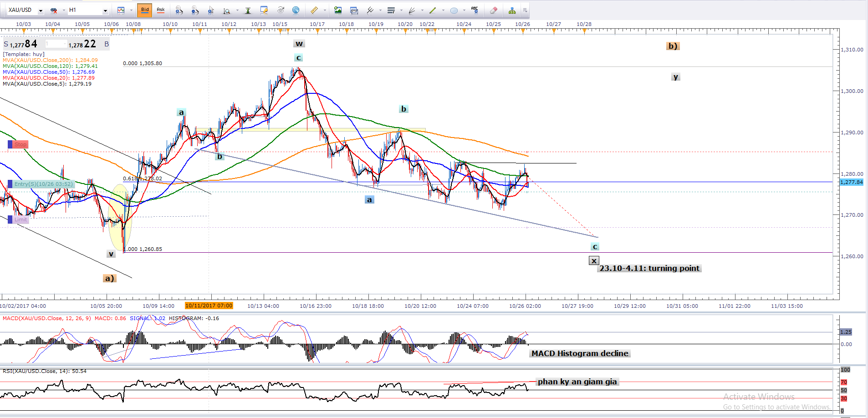The image size is (868, 418).
Task: Click the Add Text Label ABC icon
Action: click(475, 10)
